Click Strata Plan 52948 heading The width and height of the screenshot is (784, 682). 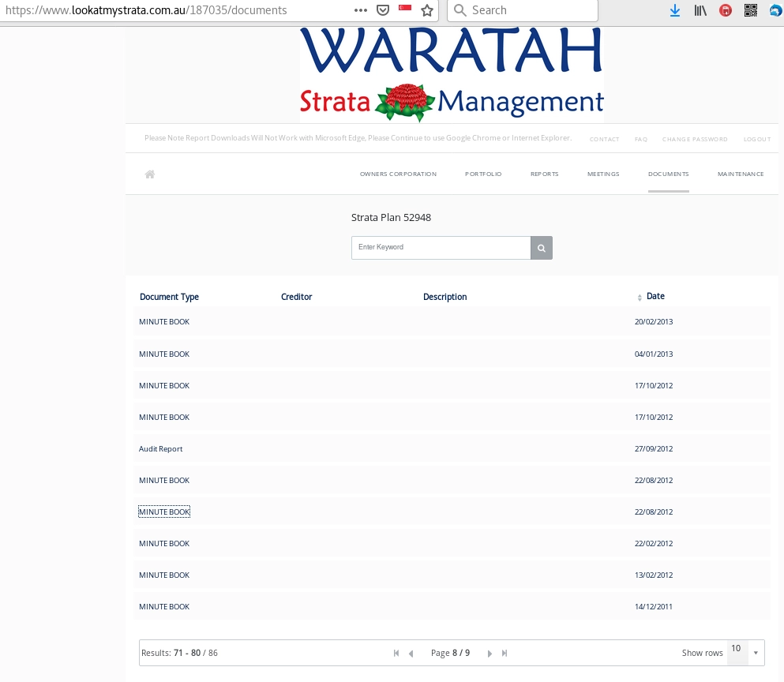[391, 218]
